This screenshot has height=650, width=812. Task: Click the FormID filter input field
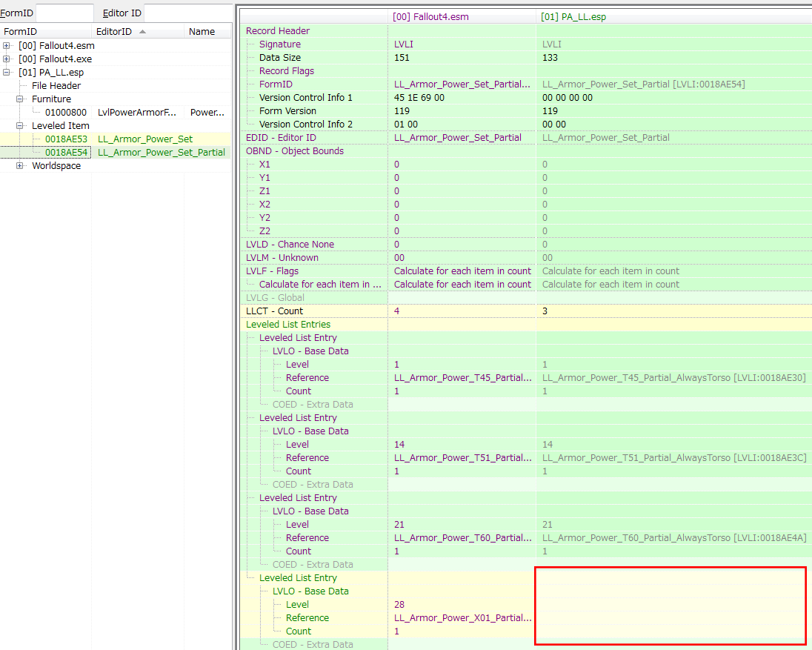(x=64, y=13)
